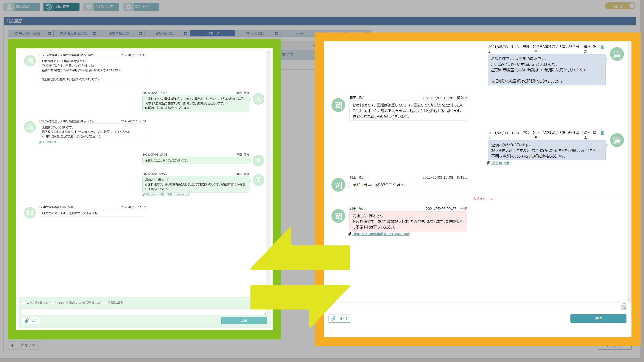644x362 pixels.
Task: Open the 基本情報 page
Action: (x=21, y=7)
